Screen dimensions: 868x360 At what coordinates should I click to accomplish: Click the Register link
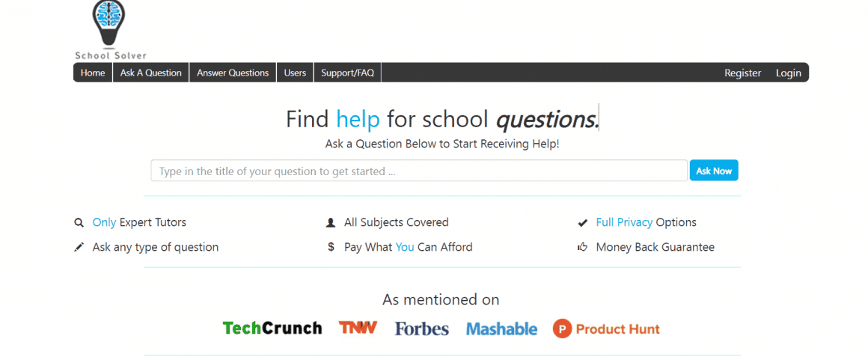pos(742,73)
